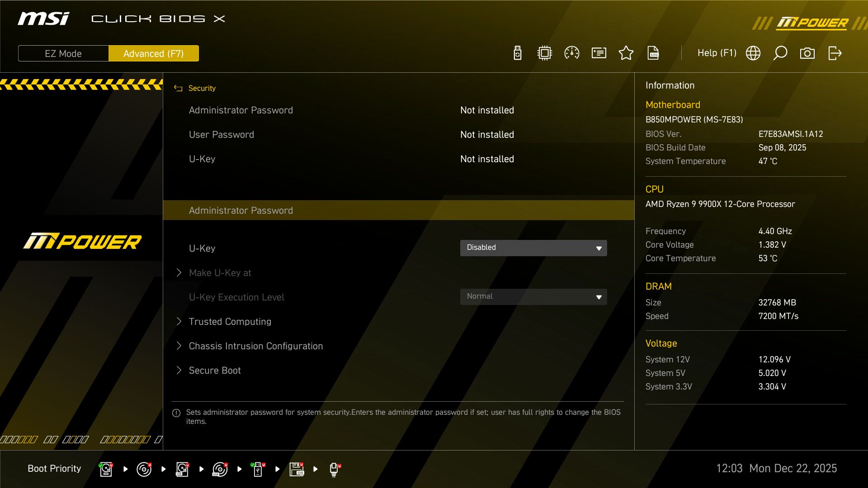This screenshot has width=868, height=488.
Task: Click Help (F1)
Action: coord(717,53)
